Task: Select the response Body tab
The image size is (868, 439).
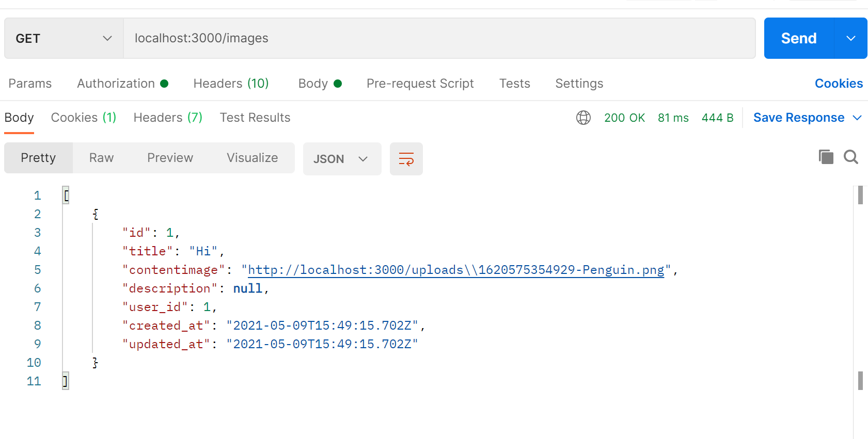Action: tap(19, 118)
